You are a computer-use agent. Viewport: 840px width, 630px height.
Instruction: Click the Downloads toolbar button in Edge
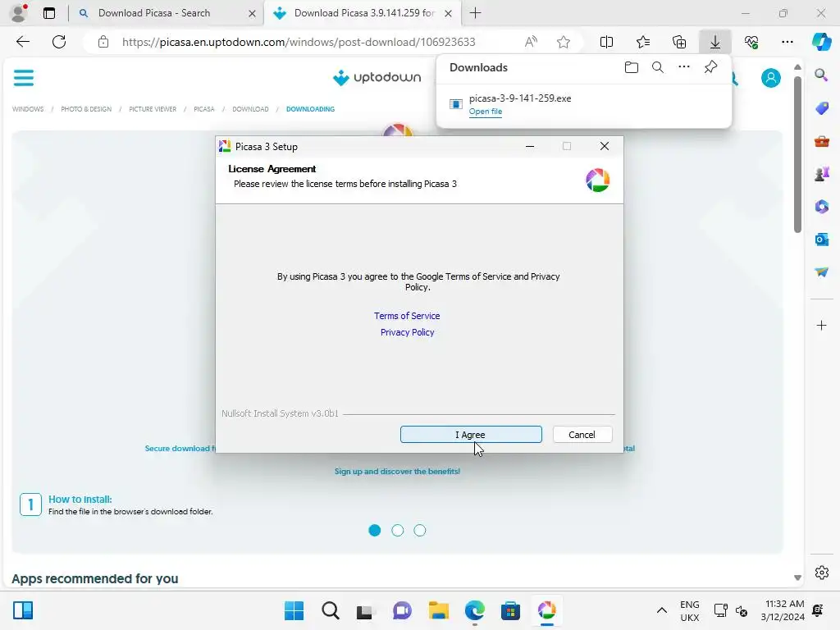pos(714,42)
